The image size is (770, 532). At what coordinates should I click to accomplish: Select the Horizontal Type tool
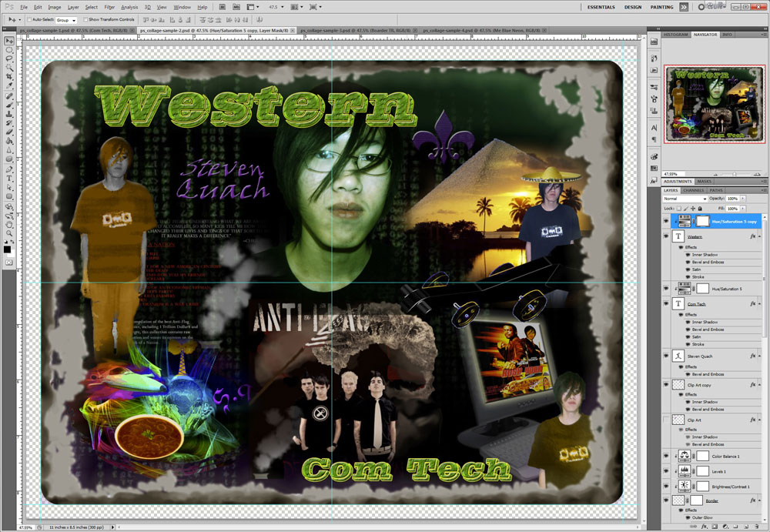click(9, 178)
